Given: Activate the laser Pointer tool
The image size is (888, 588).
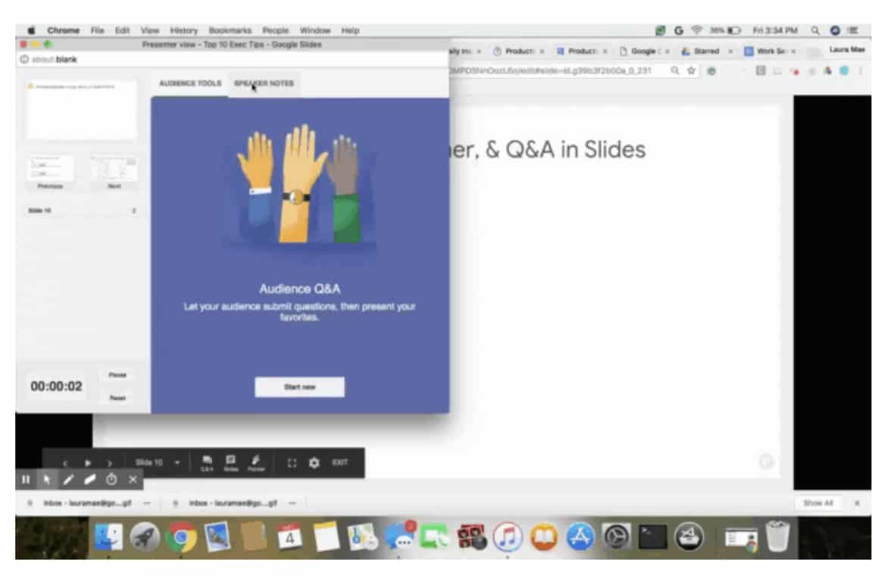Looking at the screenshot, I should [x=255, y=463].
